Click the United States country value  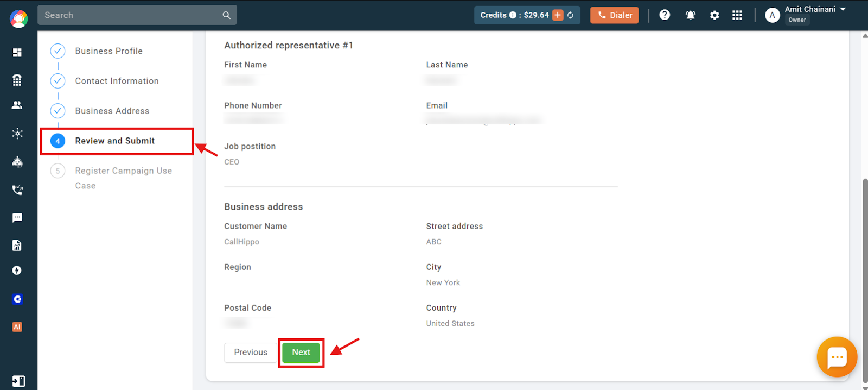pyautogui.click(x=450, y=323)
